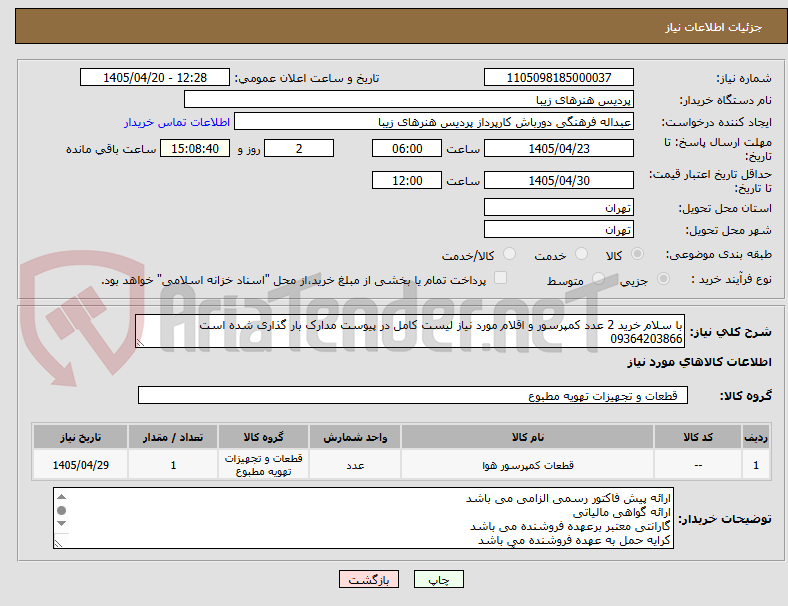Click the ردیف column header
The width and height of the screenshot is (788, 606).
[755, 437]
